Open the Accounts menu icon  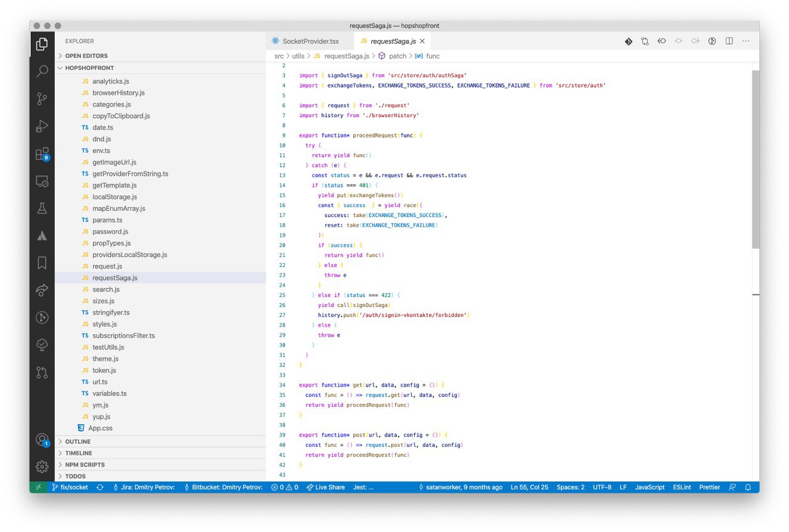coord(42,440)
